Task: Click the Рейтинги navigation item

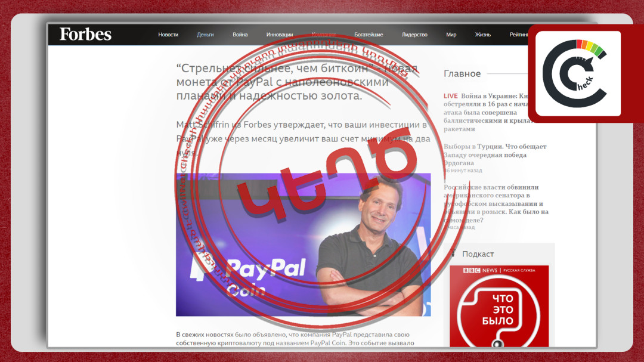Action: click(x=519, y=35)
